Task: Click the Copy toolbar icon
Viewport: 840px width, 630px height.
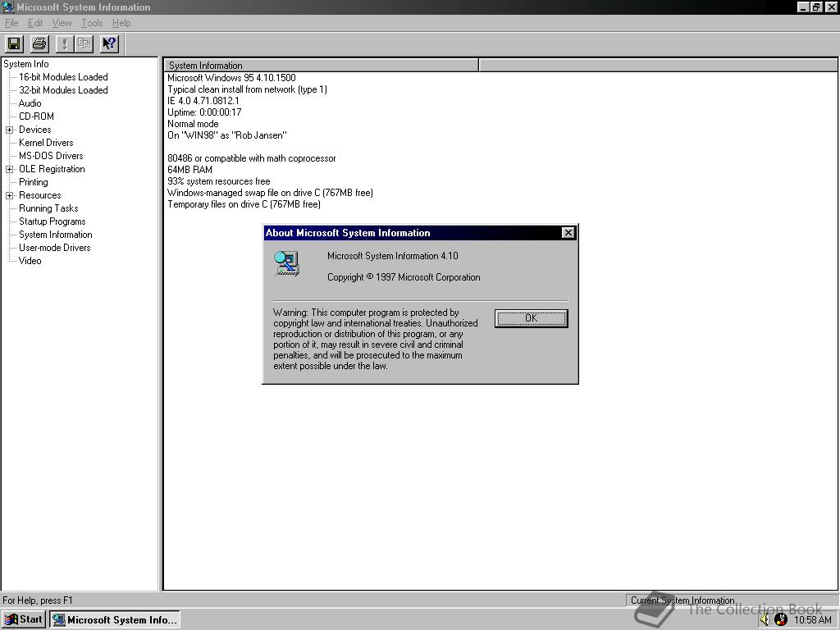Action: [84, 44]
